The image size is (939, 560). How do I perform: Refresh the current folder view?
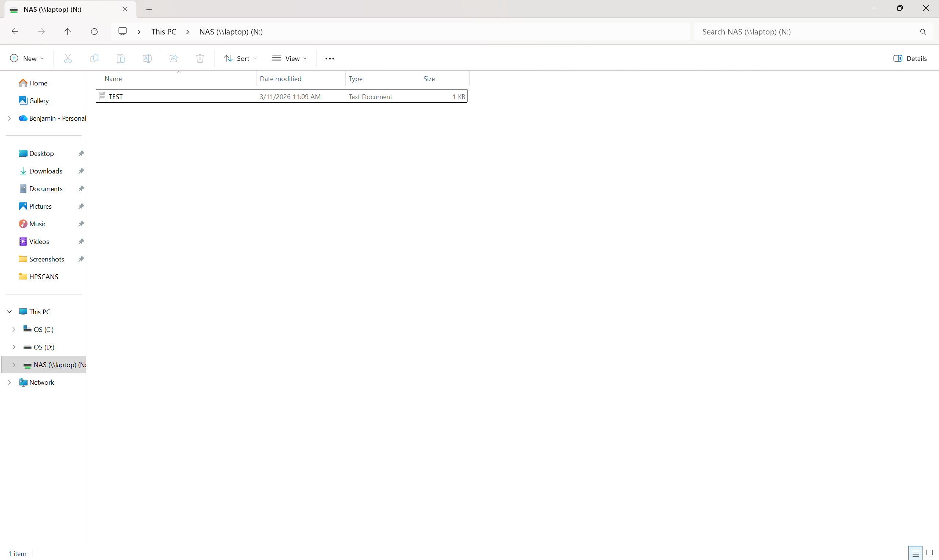[94, 31]
